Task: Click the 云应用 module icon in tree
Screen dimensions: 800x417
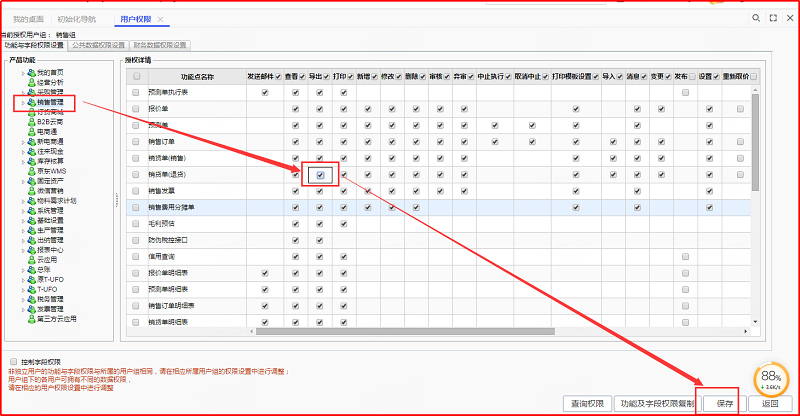Action: click(33, 259)
